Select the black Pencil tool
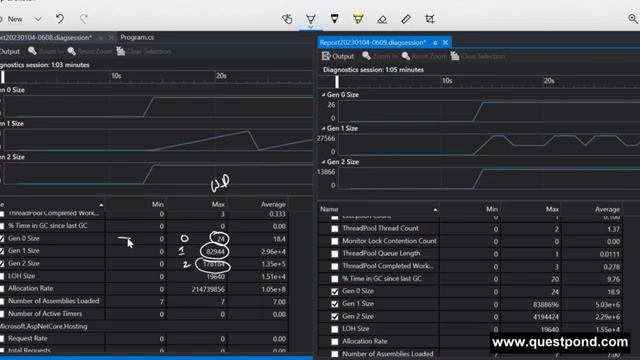This screenshot has width=640, height=360. 334,19
